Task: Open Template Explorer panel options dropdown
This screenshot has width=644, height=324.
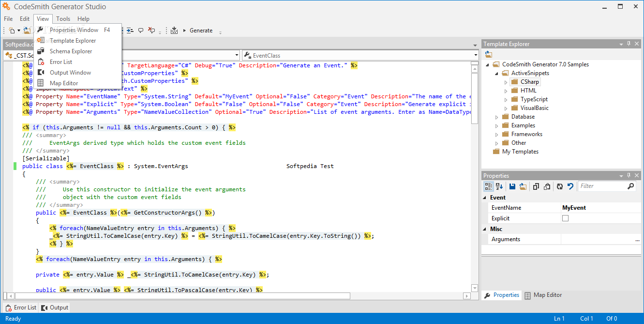Action: pos(621,44)
